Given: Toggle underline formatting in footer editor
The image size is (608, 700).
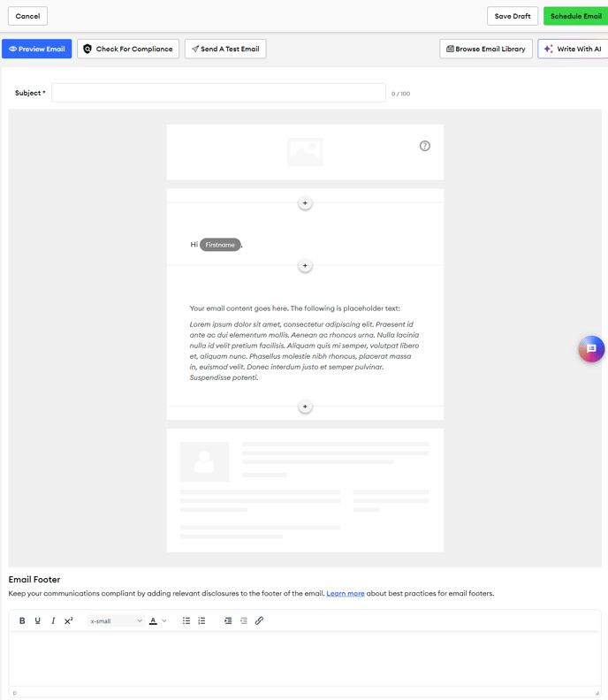Looking at the screenshot, I should 37,621.
